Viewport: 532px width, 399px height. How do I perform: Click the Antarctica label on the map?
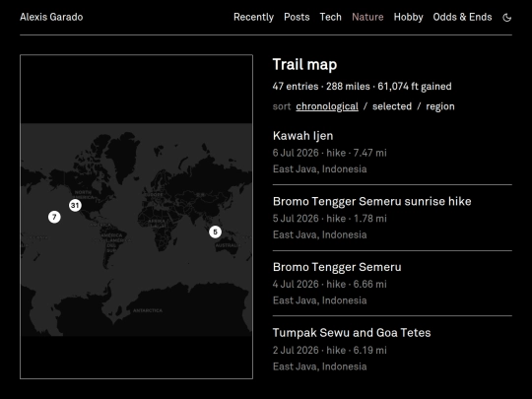pyautogui.click(x=148, y=310)
